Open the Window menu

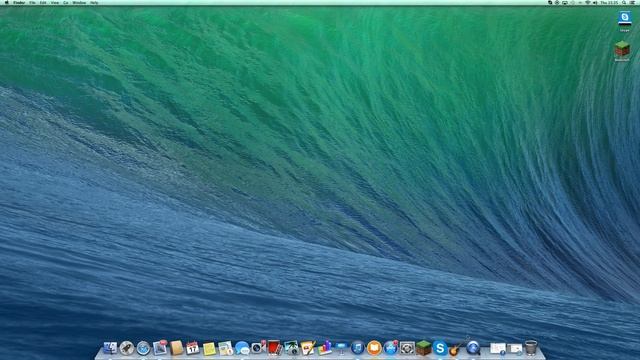pos(79,2)
